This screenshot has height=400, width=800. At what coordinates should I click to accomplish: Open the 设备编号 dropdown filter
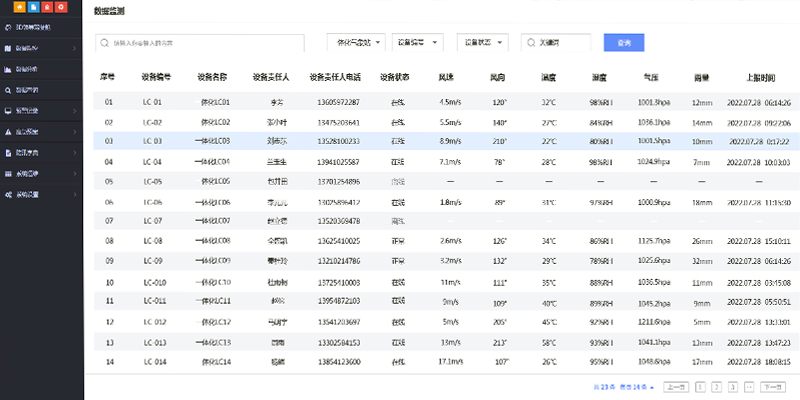pyautogui.click(x=415, y=43)
